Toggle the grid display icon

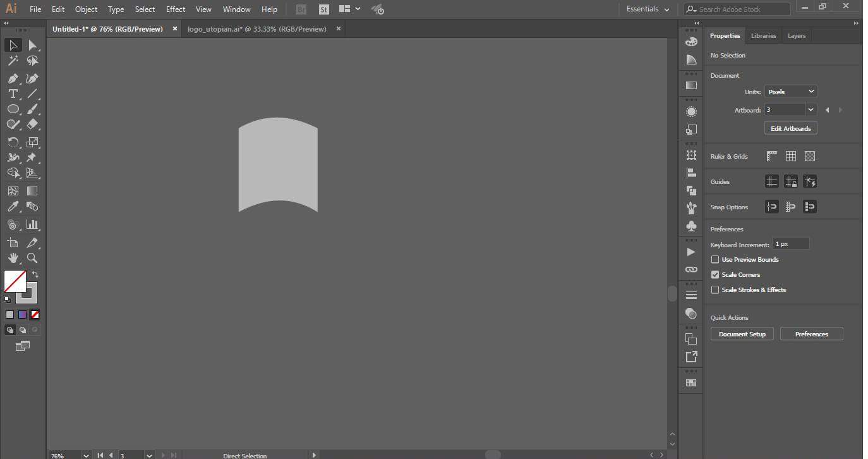pyautogui.click(x=791, y=156)
